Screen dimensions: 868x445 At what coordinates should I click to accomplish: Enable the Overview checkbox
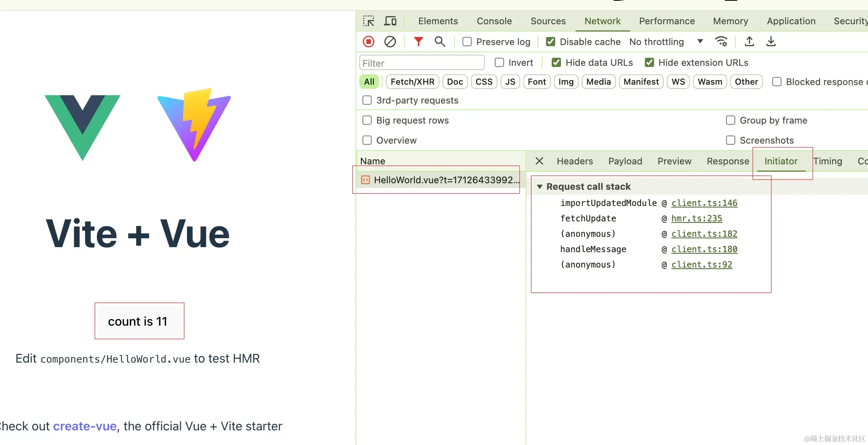click(x=367, y=140)
